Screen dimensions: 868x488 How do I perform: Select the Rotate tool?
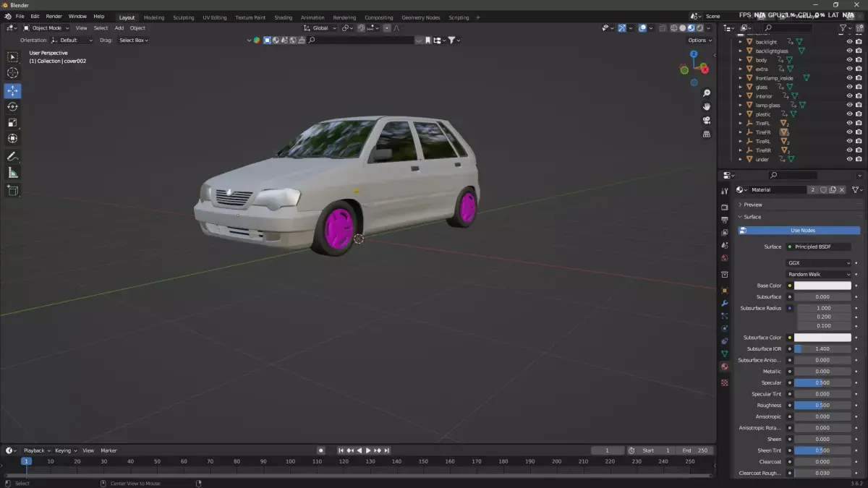[x=13, y=107]
